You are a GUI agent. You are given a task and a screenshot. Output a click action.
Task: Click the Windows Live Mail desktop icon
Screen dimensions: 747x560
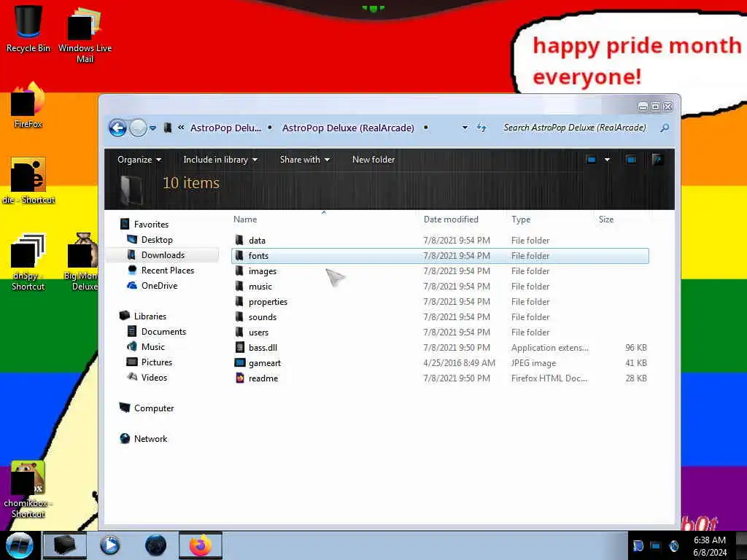click(x=85, y=35)
